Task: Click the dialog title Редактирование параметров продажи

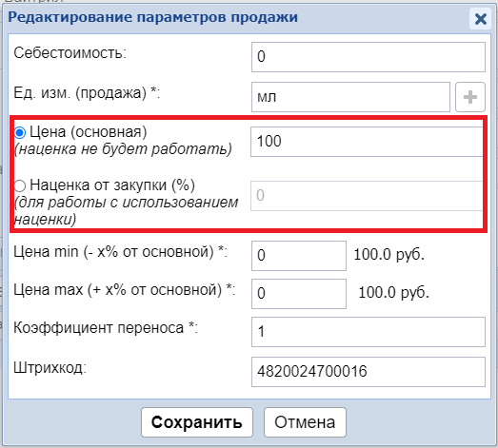Action: (x=152, y=17)
